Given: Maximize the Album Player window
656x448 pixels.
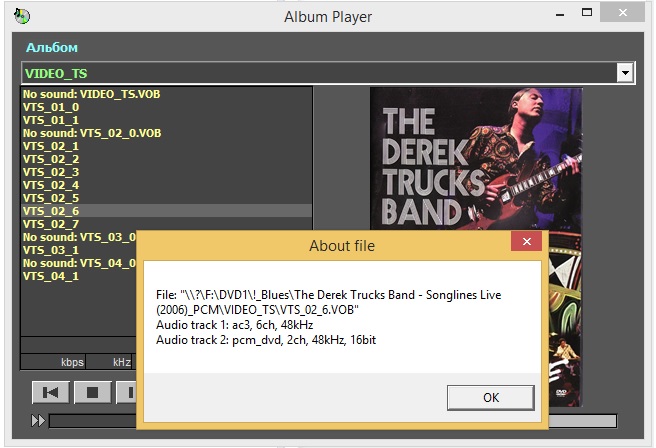Looking at the screenshot, I should (x=587, y=13).
